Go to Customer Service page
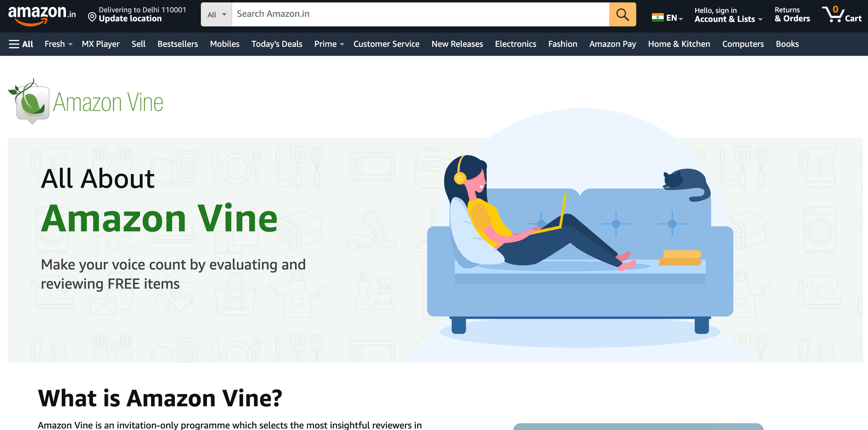The width and height of the screenshot is (868, 430). (386, 44)
